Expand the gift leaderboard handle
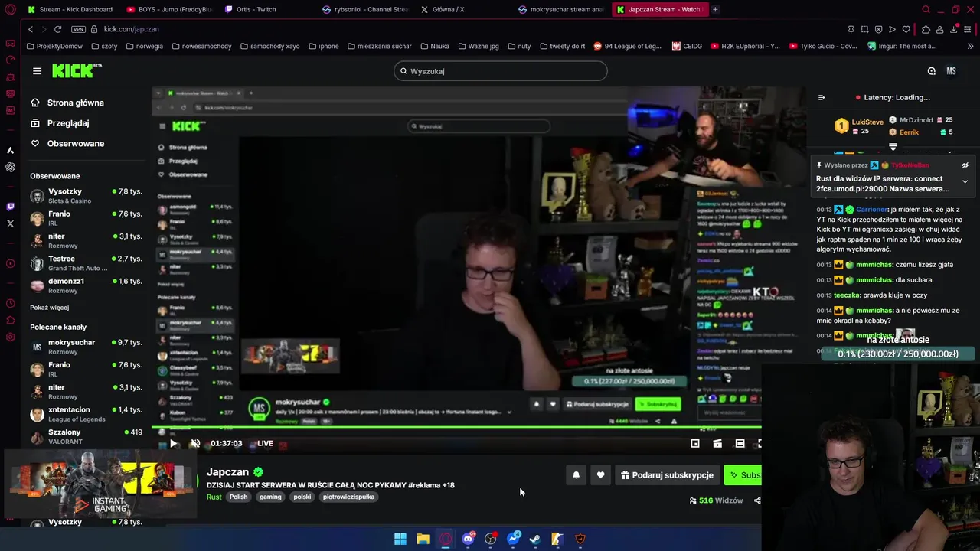Screen dimensions: 980x551 893,146
